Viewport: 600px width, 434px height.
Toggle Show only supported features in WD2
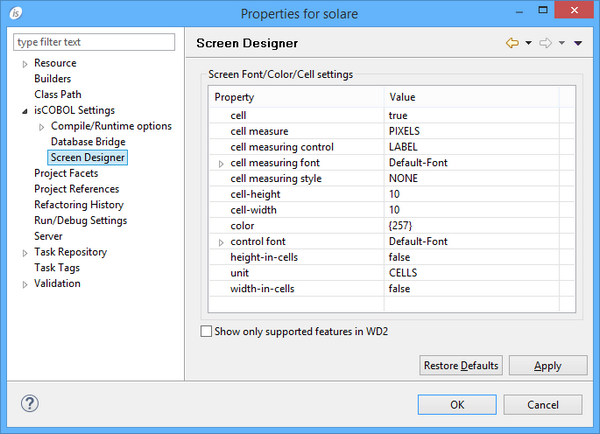pyautogui.click(x=207, y=331)
